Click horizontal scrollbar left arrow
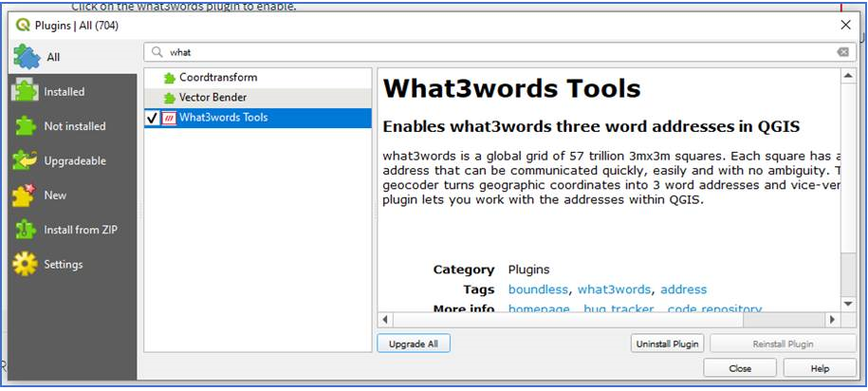Image resolution: width=868 pixels, height=391 pixels. tap(385, 320)
